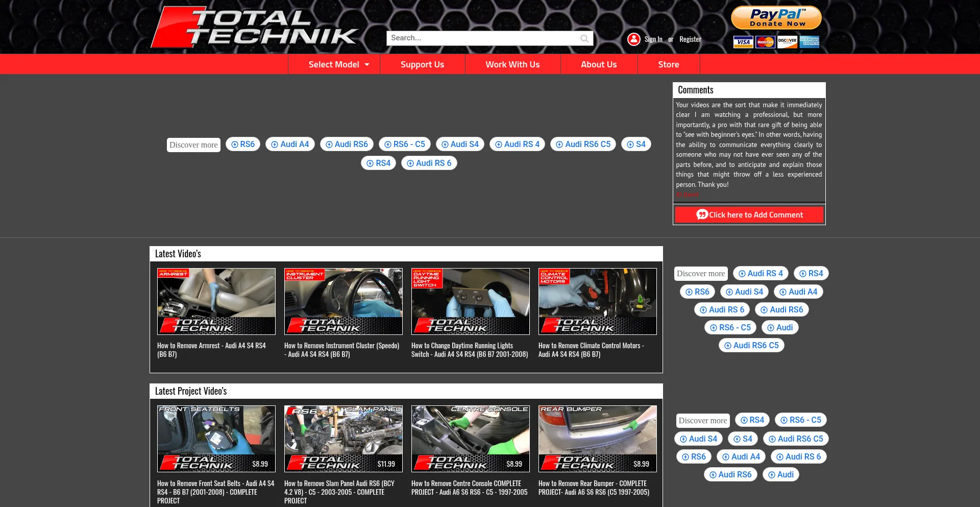This screenshot has width=980, height=507.
Task: Open the Audi RS6 C5 tag above Latest Video's
Action: click(x=583, y=144)
